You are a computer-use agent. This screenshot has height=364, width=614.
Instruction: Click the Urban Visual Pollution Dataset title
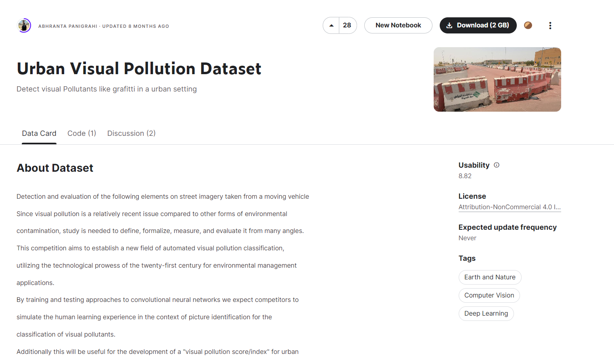139,69
